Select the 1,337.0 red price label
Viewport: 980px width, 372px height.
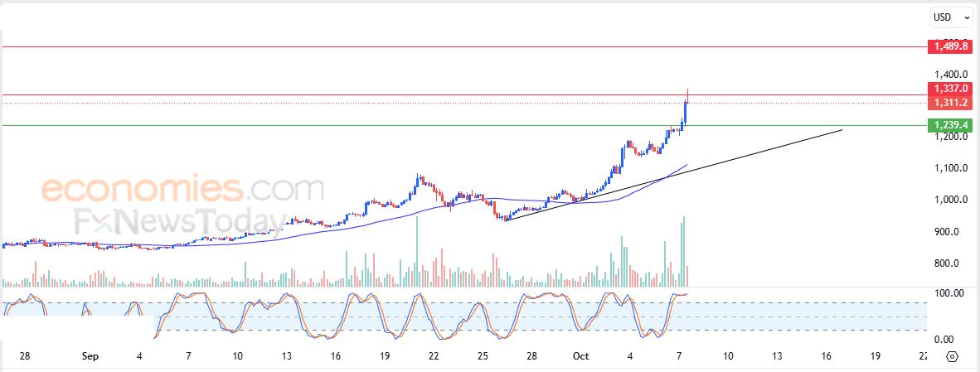click(x=950, y=89)
